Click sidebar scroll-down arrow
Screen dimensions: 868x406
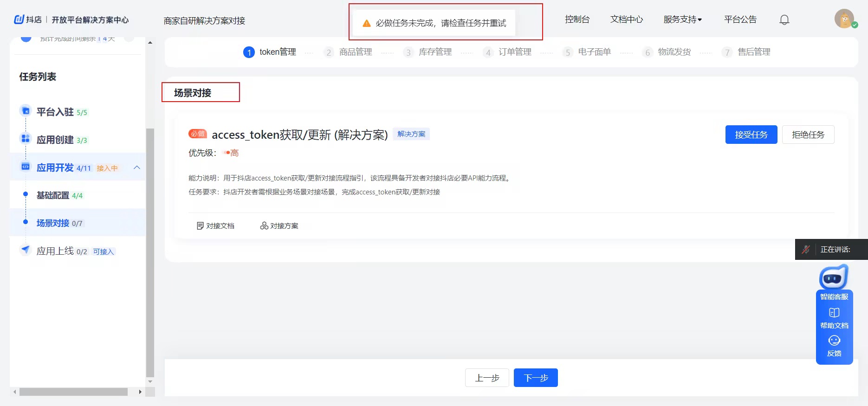pyautogui.click(x=150, y=381)
